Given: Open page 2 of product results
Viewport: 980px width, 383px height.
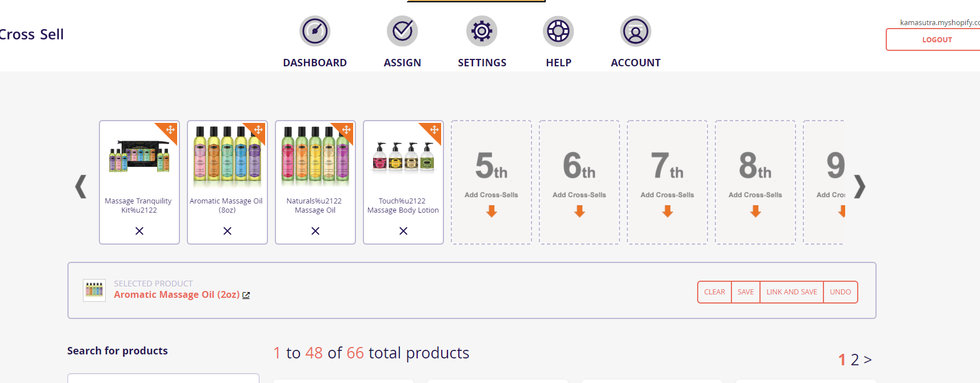Looking at the screenshot, I should point(855,360).
